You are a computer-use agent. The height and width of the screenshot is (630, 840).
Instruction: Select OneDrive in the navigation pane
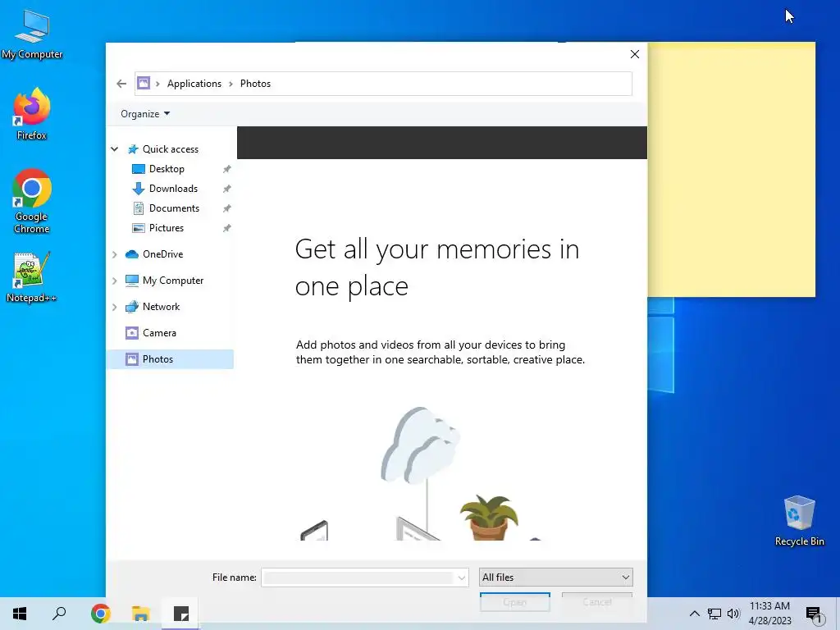162,254
